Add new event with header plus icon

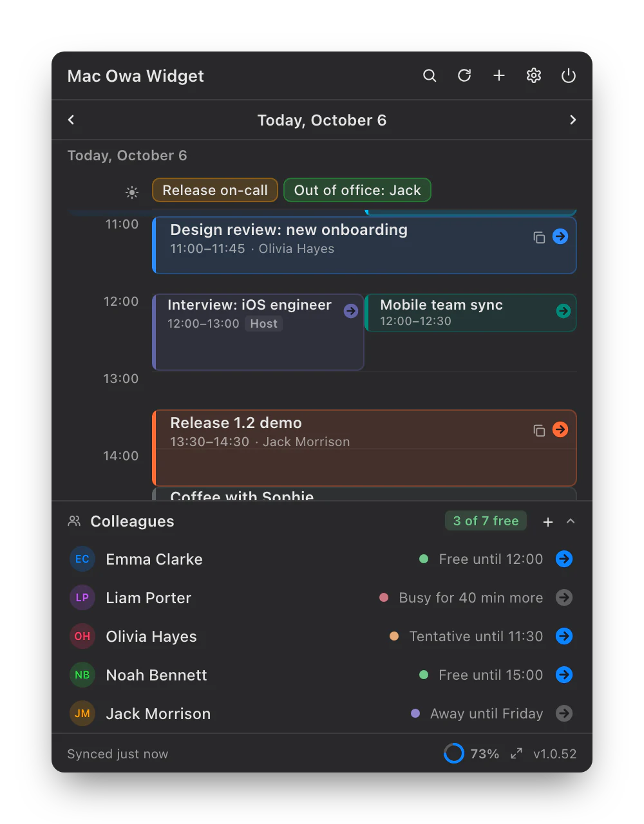[x=499, y=76]
